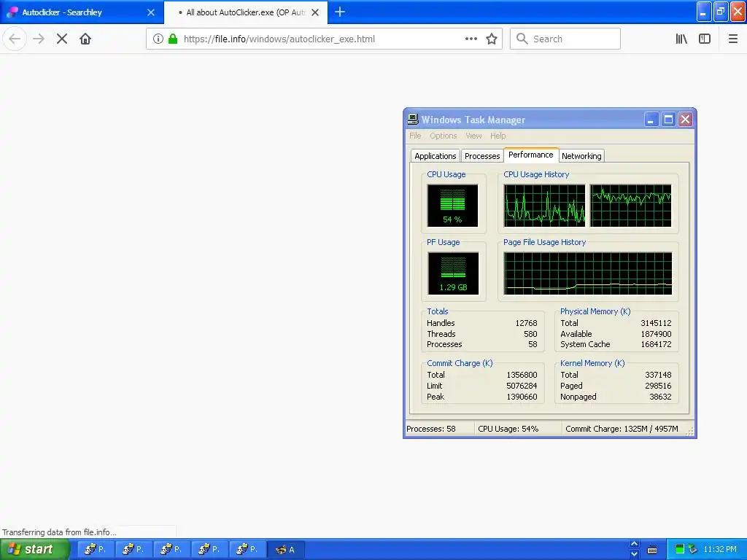747x560 pixels.
Task: Close the All about AutoClicker.exe tab
Action: click(315, 12)
